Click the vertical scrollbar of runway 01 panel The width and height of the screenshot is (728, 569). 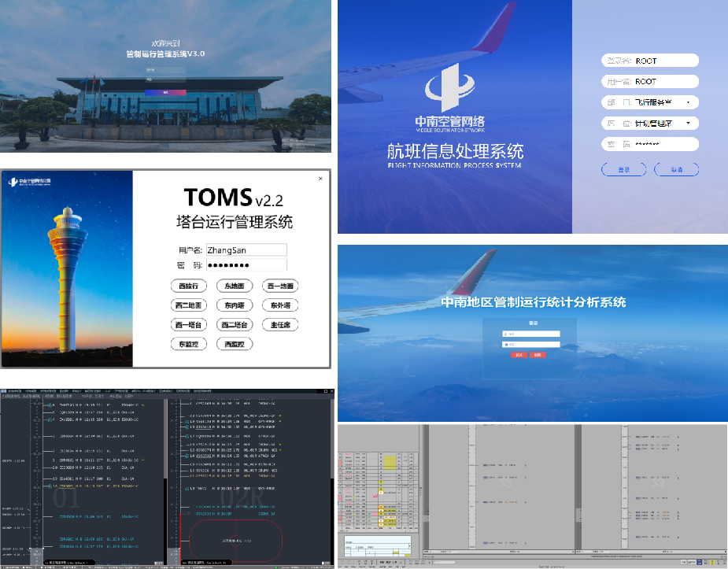(x=164, y=480)
